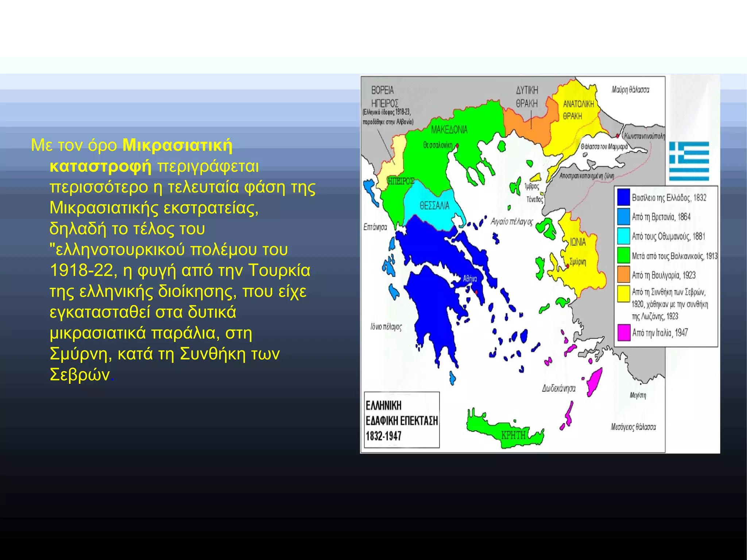Click the ΙΩΝΙΑ region label
Screen dimensions: 747x560
pos(578,242)
